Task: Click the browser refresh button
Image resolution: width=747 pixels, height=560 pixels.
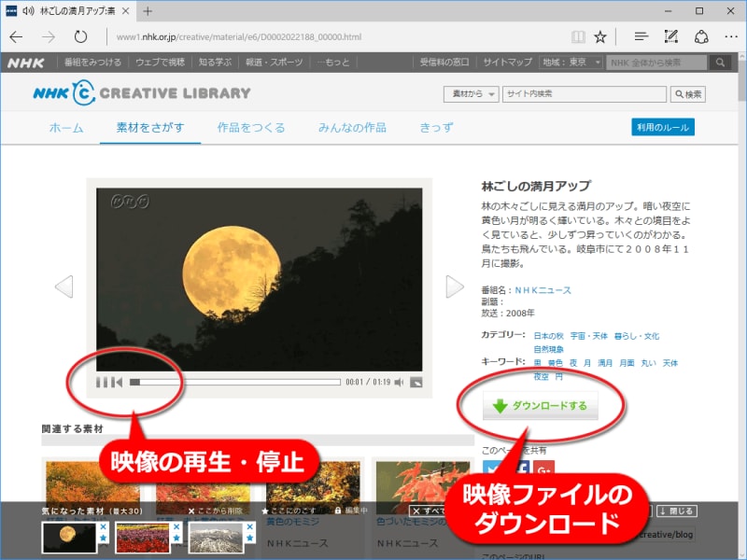Action: click(x=81, y=36)
